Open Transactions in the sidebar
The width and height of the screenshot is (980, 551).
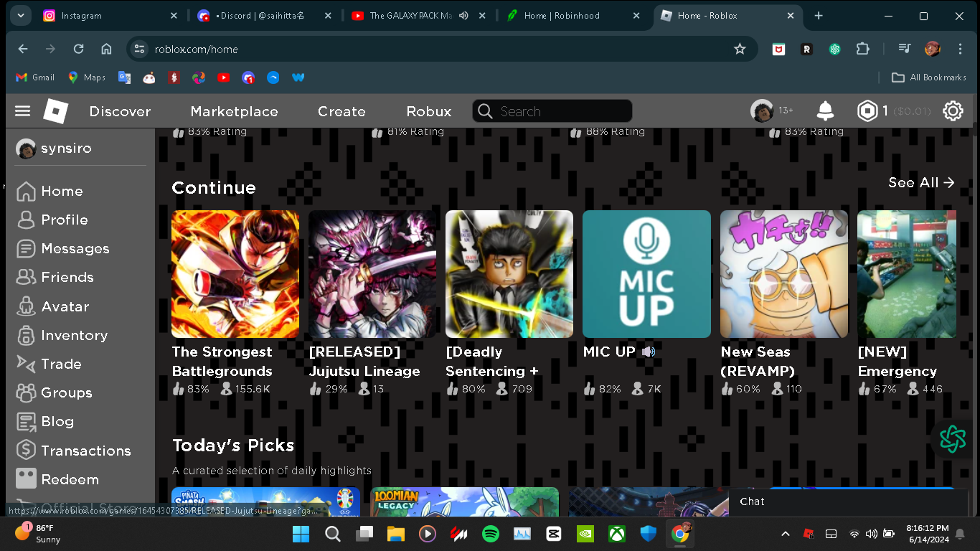[x=74, y=451]
